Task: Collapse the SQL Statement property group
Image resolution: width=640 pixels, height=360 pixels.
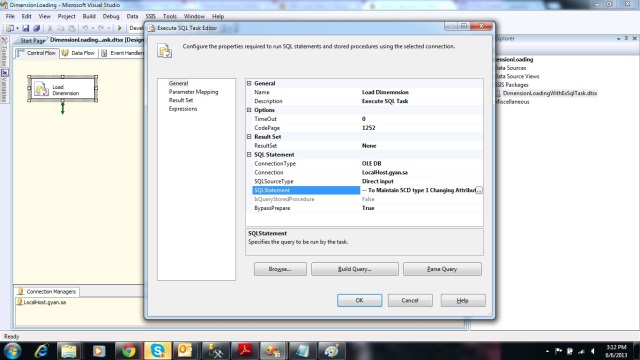Action: pyautogui.click(x=249, y=155)
